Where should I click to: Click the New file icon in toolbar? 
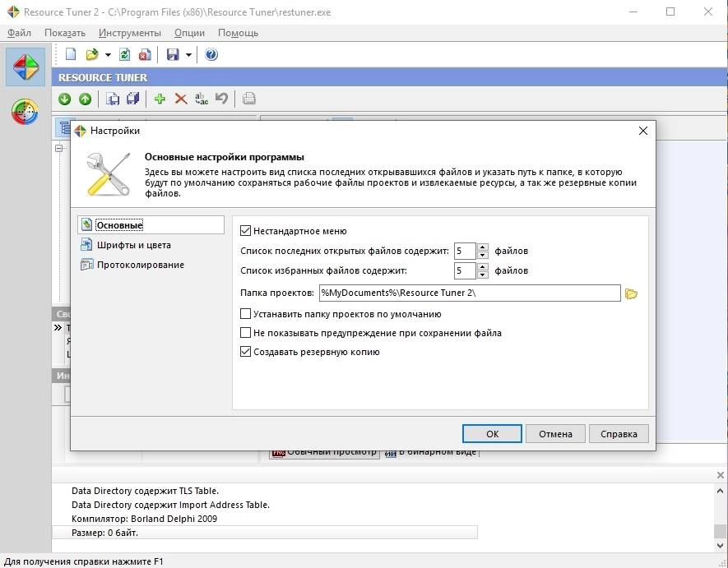click(x=71, y=54)
